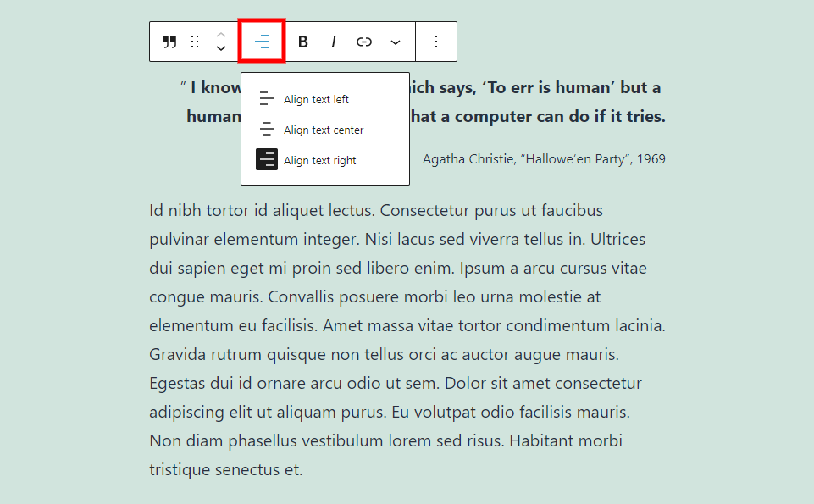Open the text alignment toolbar button
The image size is (814, 504).
pos(262,42)
